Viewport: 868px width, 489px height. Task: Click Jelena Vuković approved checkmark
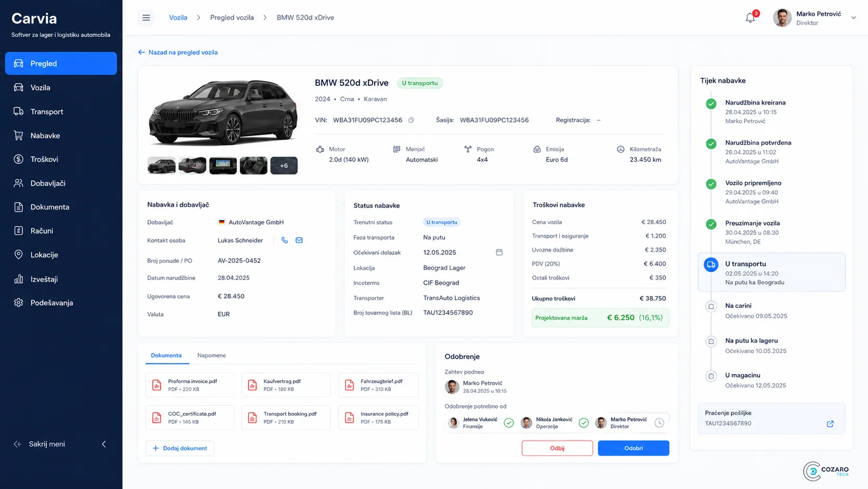click(x=509, y=423)
